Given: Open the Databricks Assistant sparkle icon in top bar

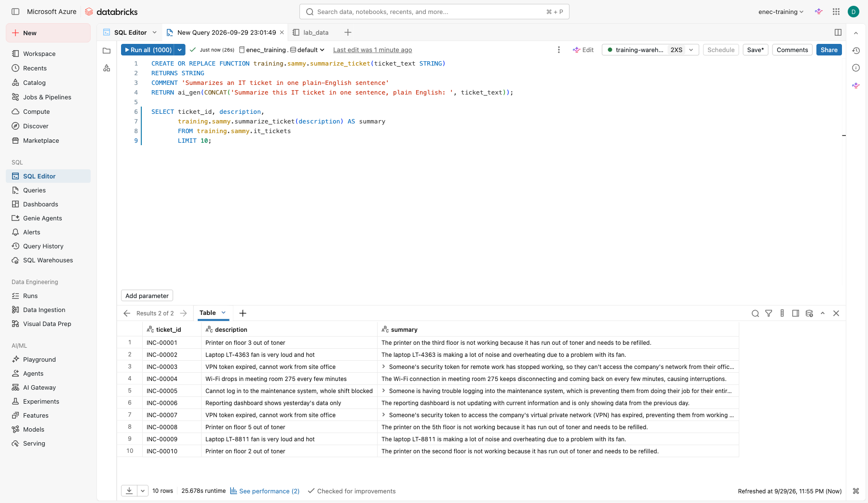Looking at the screenshot, I should (x=819, y=12).
